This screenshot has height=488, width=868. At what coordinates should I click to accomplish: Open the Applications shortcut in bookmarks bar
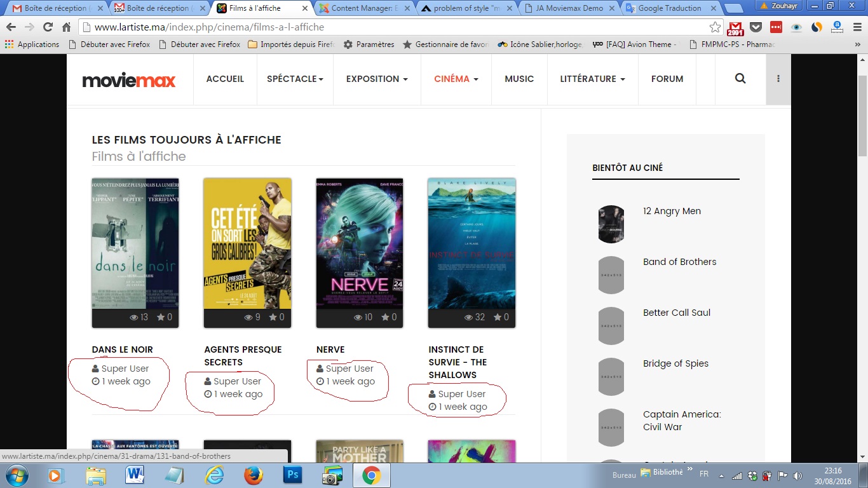[32, 44]
